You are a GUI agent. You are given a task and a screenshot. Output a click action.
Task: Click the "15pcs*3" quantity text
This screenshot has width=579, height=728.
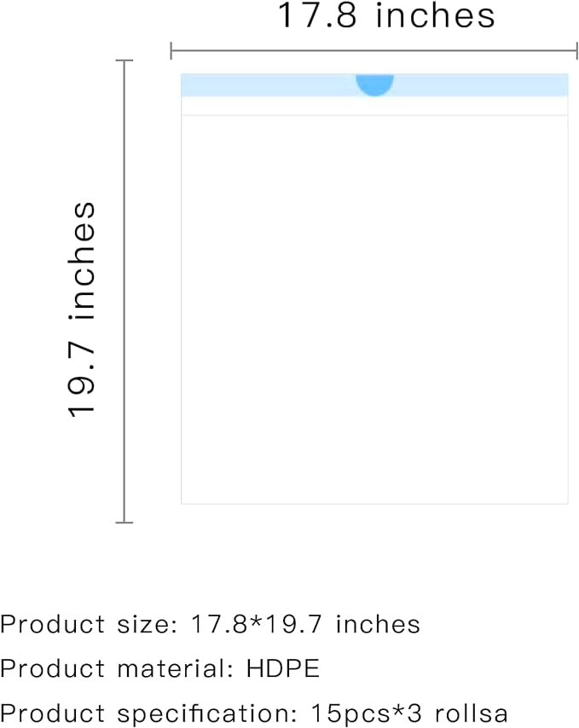click(366, 714)
